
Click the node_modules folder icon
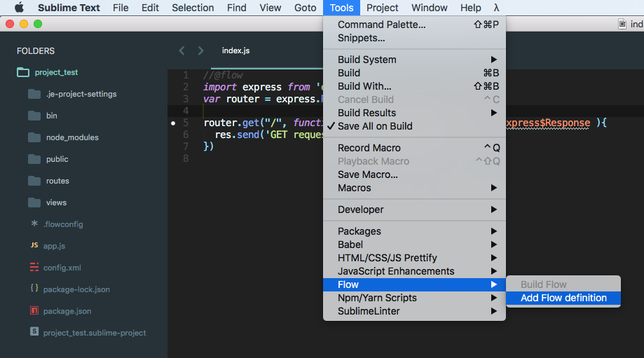34,137
